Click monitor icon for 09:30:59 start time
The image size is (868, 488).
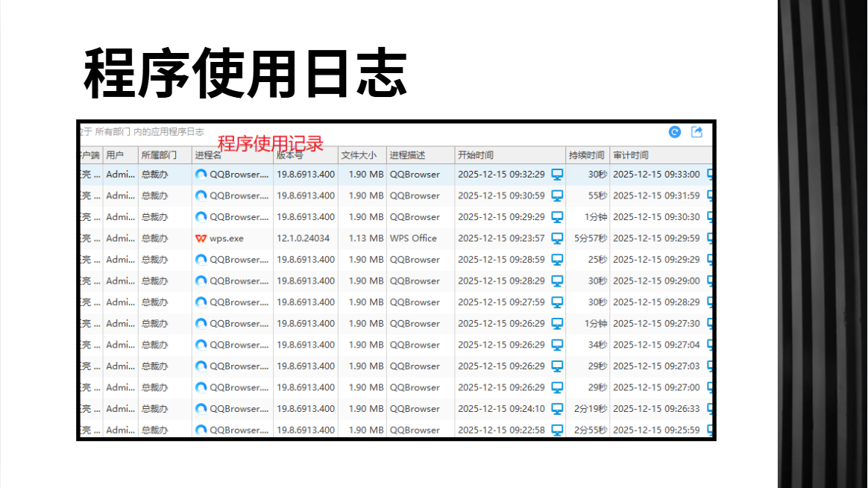pyautogui.click(x=558, y=195)
